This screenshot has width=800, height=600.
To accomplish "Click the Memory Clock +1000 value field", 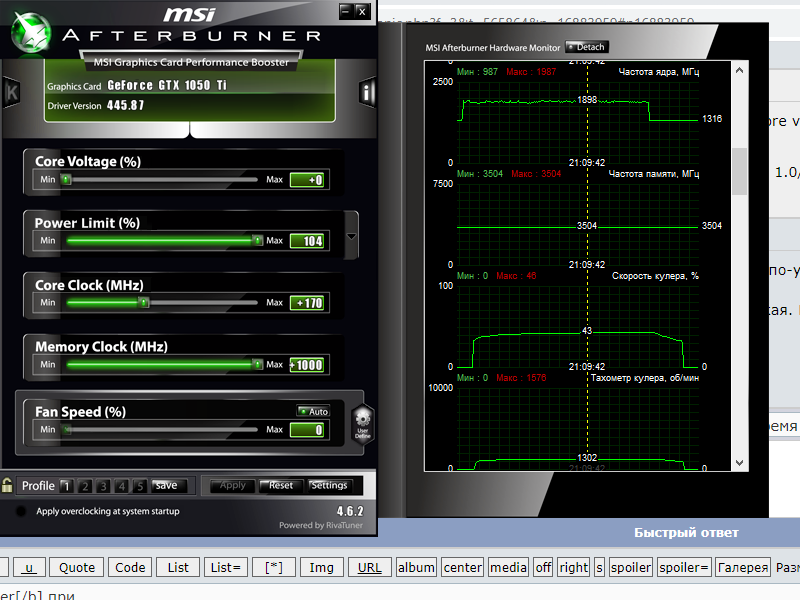I will [307, 365].
